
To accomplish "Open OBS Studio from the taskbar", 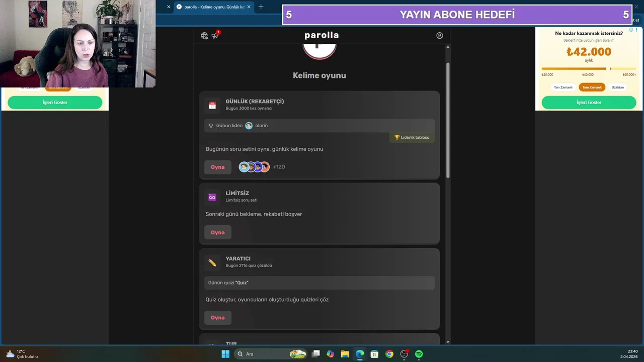I will coord(404,354).
